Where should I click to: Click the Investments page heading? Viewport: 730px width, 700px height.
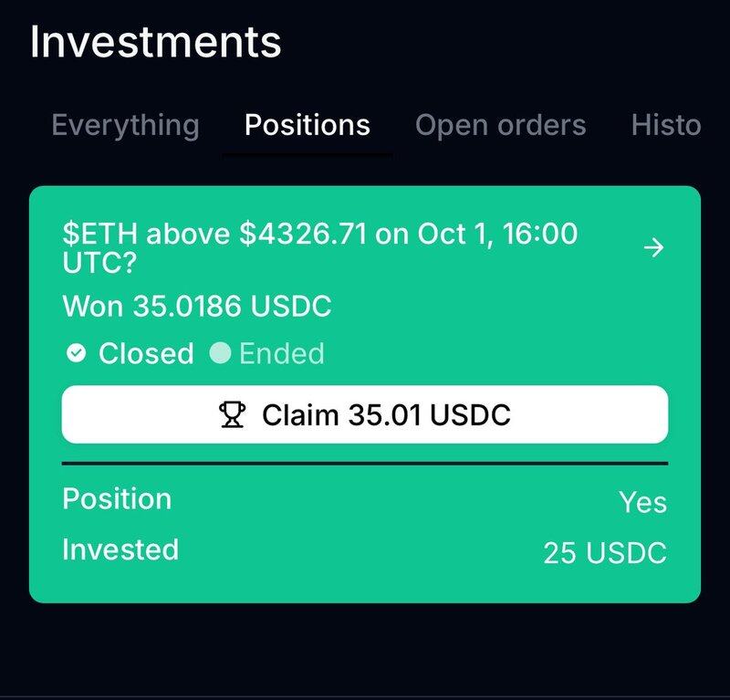[155, 43]
